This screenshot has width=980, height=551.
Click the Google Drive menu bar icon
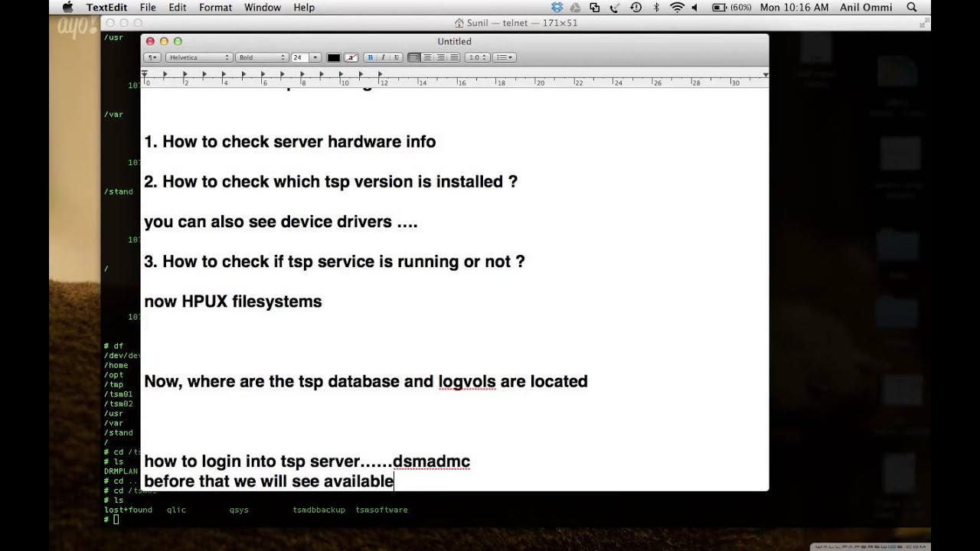[x=577, y=8]
